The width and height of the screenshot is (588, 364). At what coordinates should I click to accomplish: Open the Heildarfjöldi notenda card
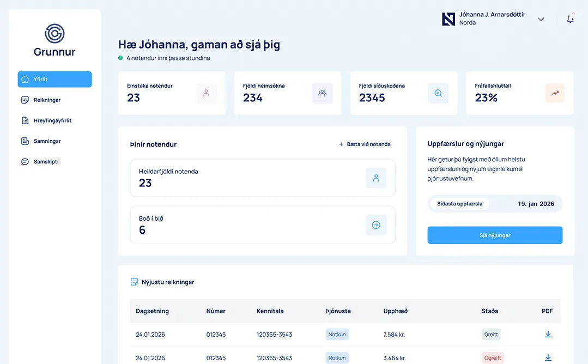click(x=263, y=178)
